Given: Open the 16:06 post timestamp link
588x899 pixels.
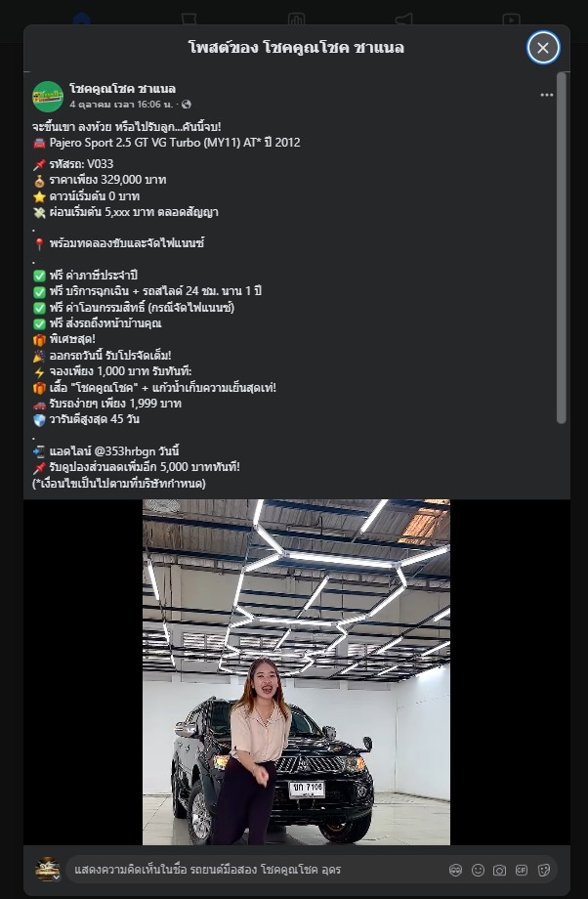Looking at the screenshot, I should (121, 105).
